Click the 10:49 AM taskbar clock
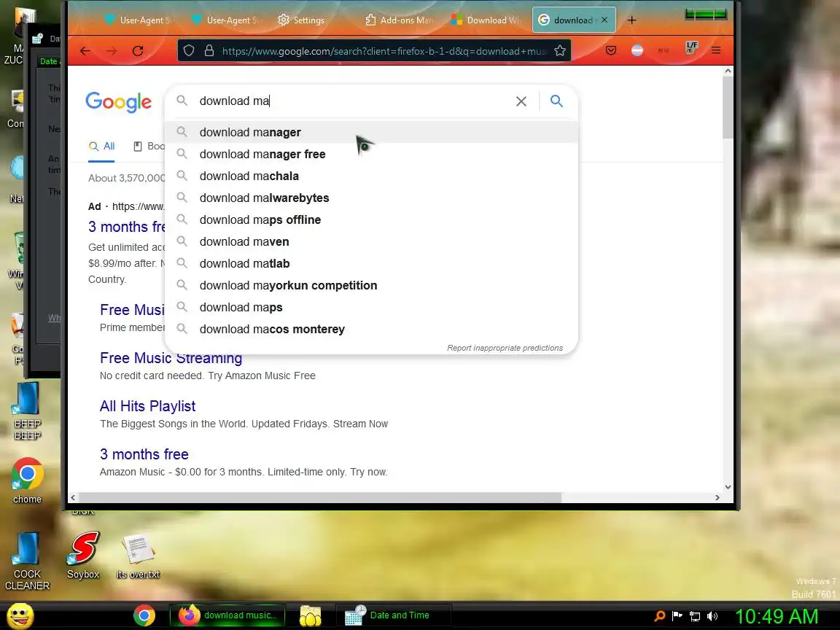840x630 pixels. (777, 616)
